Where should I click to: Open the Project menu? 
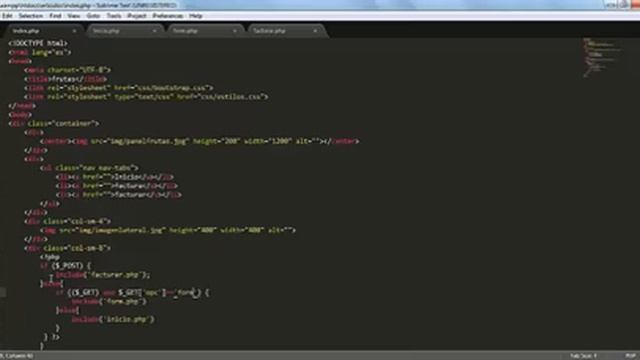[137, 16]
